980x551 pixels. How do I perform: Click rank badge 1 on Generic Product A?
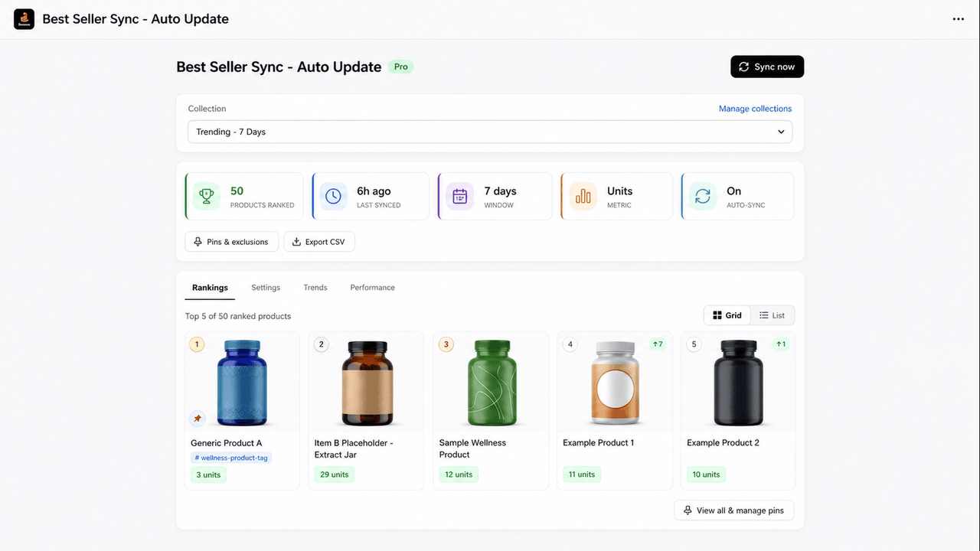click(197, 344)
